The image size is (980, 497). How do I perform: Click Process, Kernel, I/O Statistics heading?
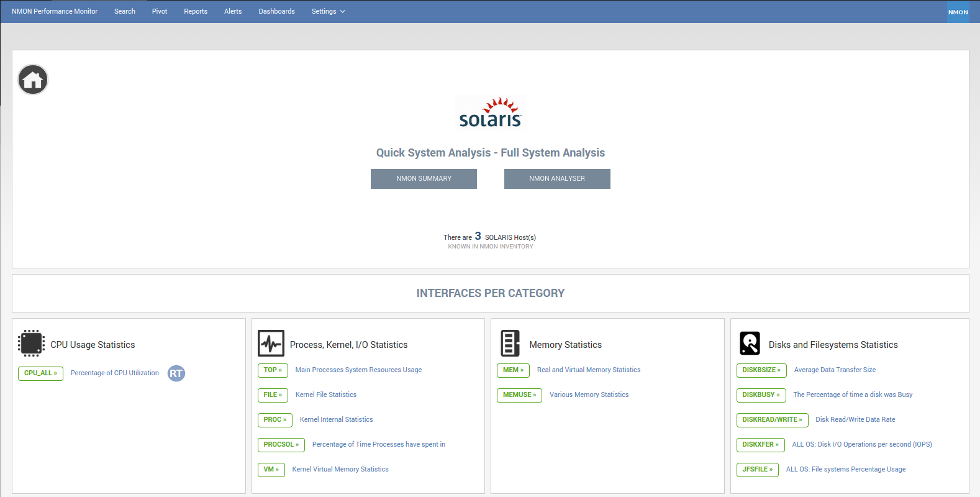click(x=349, y=345)
